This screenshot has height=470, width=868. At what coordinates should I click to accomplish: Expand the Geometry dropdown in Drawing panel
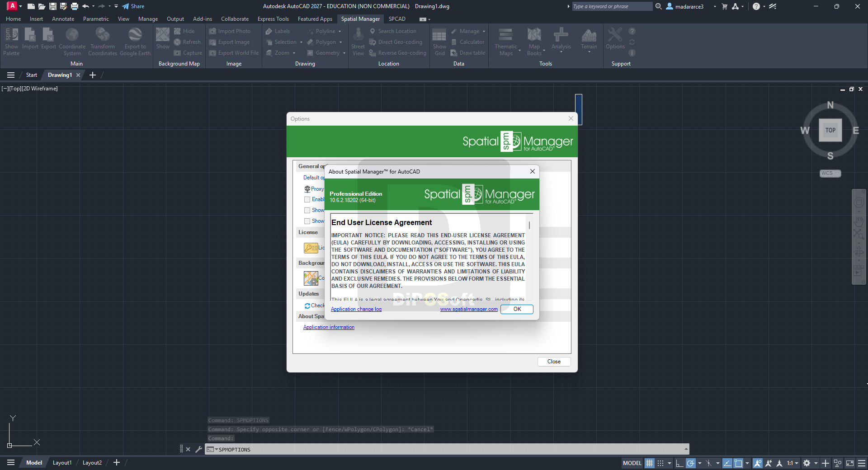pos(344,53)
